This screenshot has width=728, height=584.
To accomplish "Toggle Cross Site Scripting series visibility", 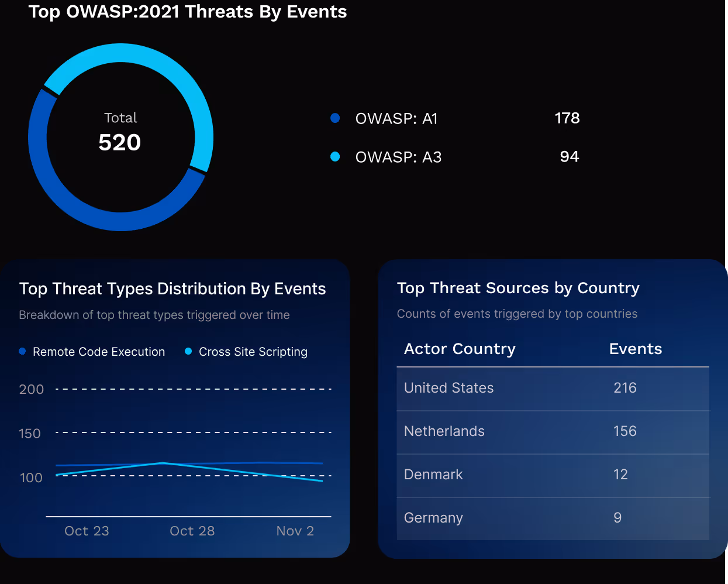I will (x=253, y=351).
